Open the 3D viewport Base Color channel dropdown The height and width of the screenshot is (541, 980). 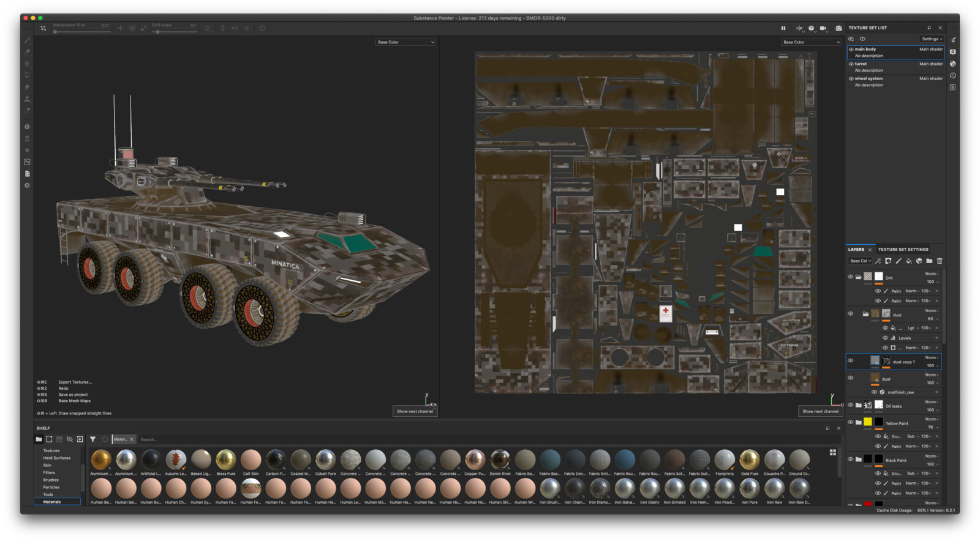click(x=405, y=42)
